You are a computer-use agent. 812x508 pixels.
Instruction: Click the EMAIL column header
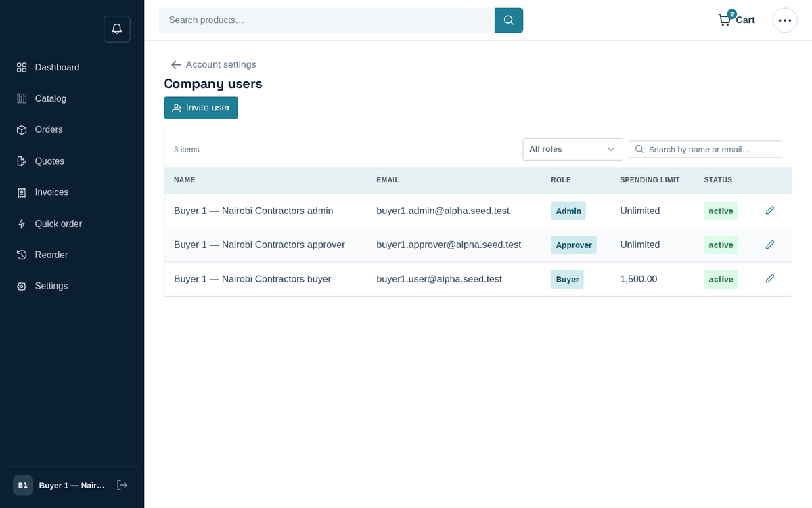(388, 180)
